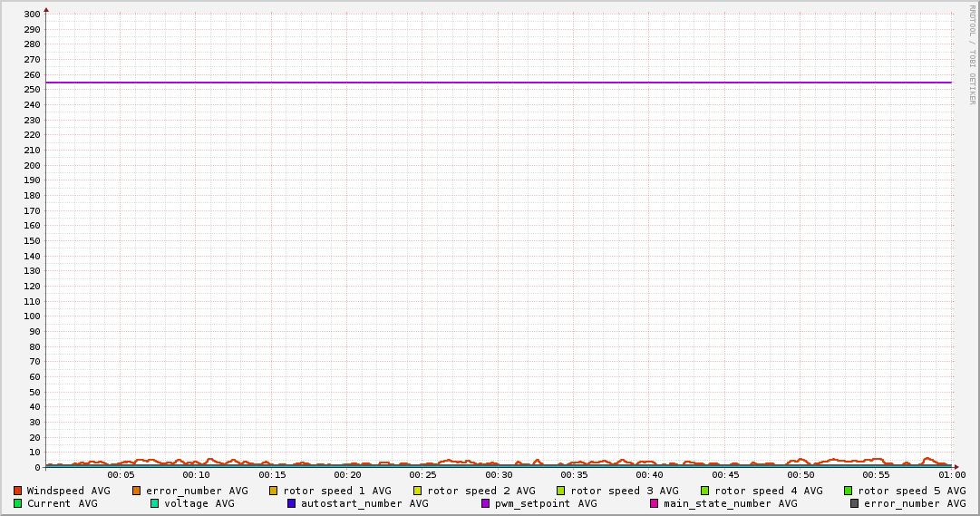Select error_number AVG label beside orange swatch
Screen dimensions: 980x516
[197, 491]
